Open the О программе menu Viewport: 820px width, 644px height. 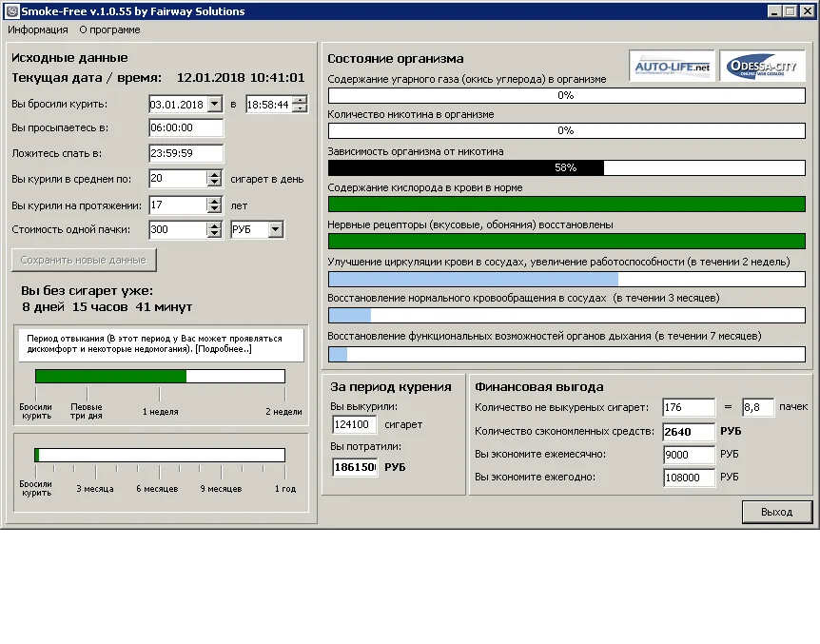coord(109,29)
